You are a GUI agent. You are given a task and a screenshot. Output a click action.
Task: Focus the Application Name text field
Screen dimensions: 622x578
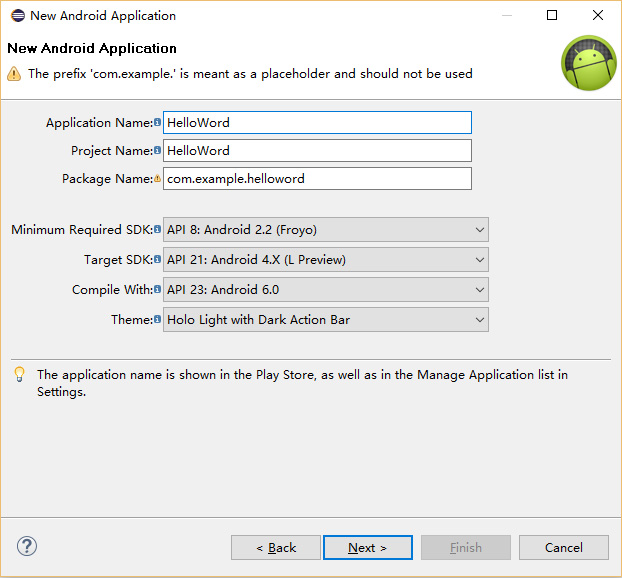click(316, 123)
